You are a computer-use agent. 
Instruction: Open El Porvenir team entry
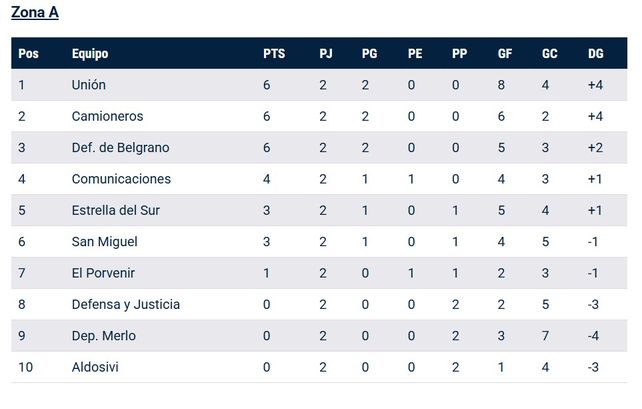(103, 273)
